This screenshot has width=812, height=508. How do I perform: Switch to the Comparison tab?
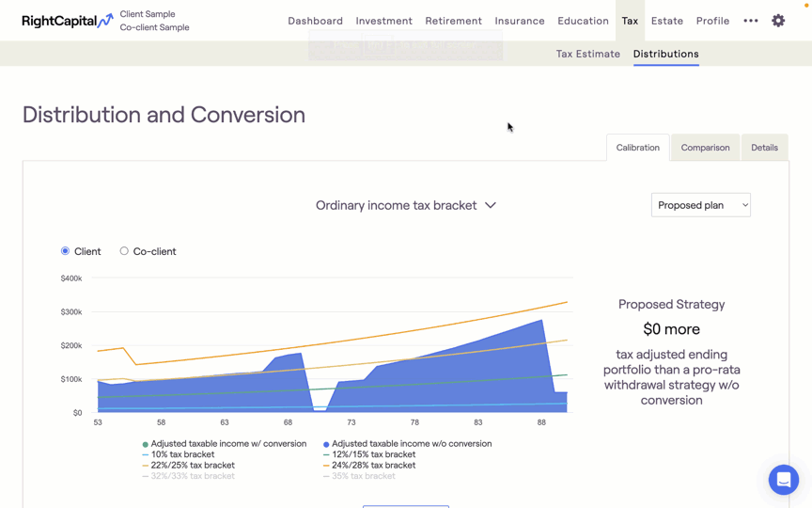pyautogui.click(x=705, y=148)
